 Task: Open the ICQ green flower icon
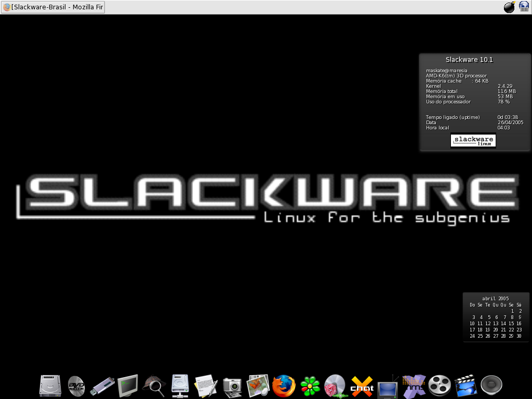[310, 386]
